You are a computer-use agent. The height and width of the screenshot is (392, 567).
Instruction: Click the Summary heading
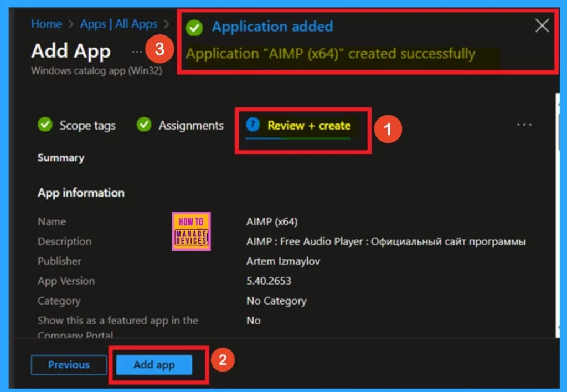coord(61,158)
